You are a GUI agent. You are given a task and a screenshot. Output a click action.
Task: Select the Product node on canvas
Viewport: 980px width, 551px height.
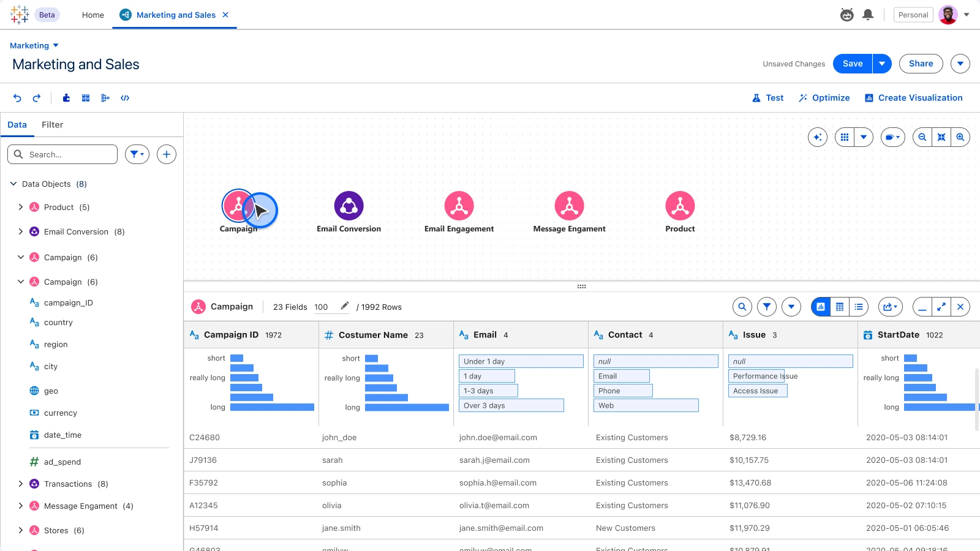[x=680, y=206]
